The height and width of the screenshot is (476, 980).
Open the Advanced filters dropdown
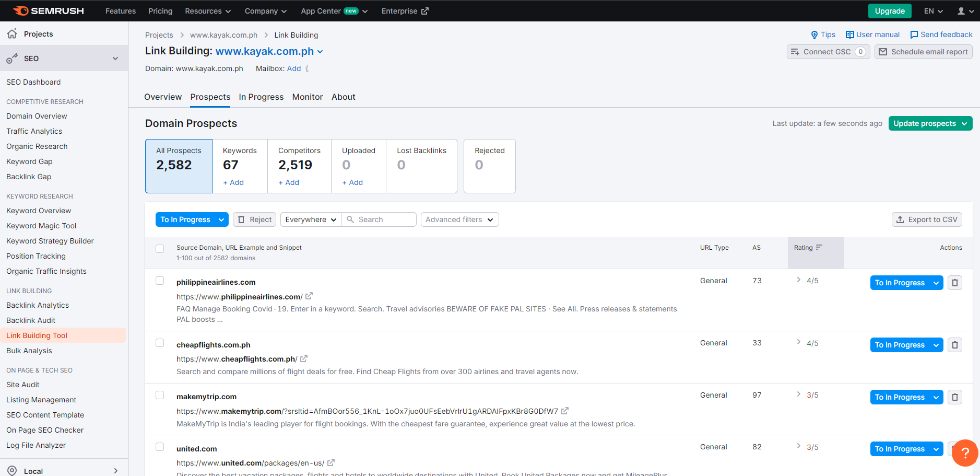coord(459,219)
